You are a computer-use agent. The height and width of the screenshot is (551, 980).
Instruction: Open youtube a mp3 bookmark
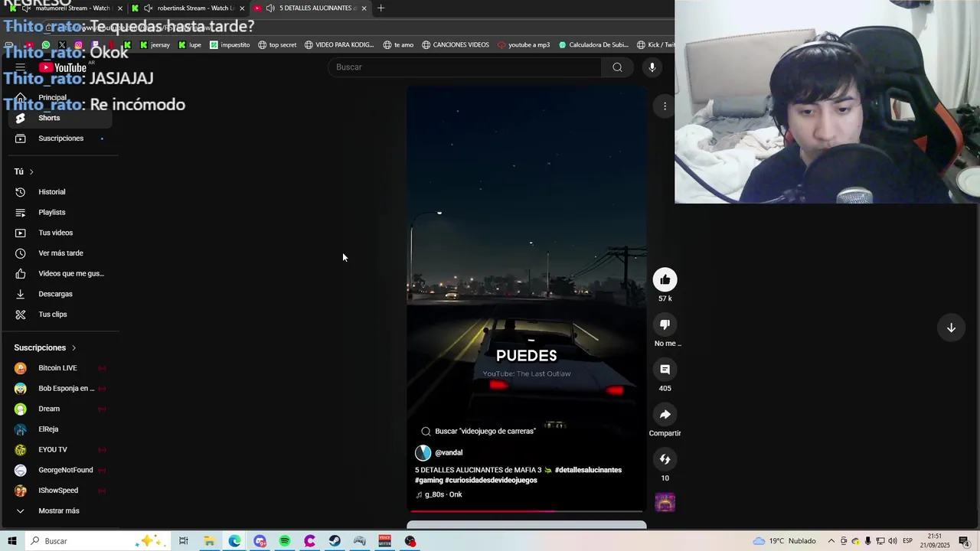[x=524, y=45]
